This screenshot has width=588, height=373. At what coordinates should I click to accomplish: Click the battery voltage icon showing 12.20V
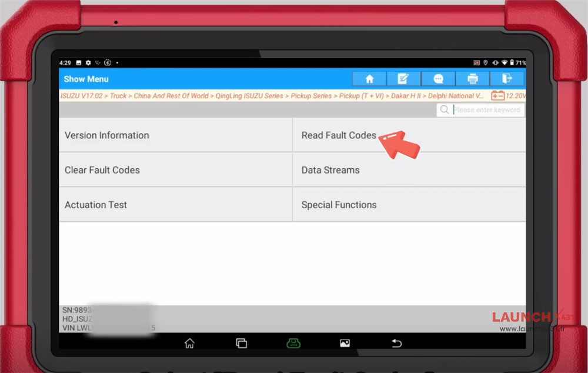point(497,96)
